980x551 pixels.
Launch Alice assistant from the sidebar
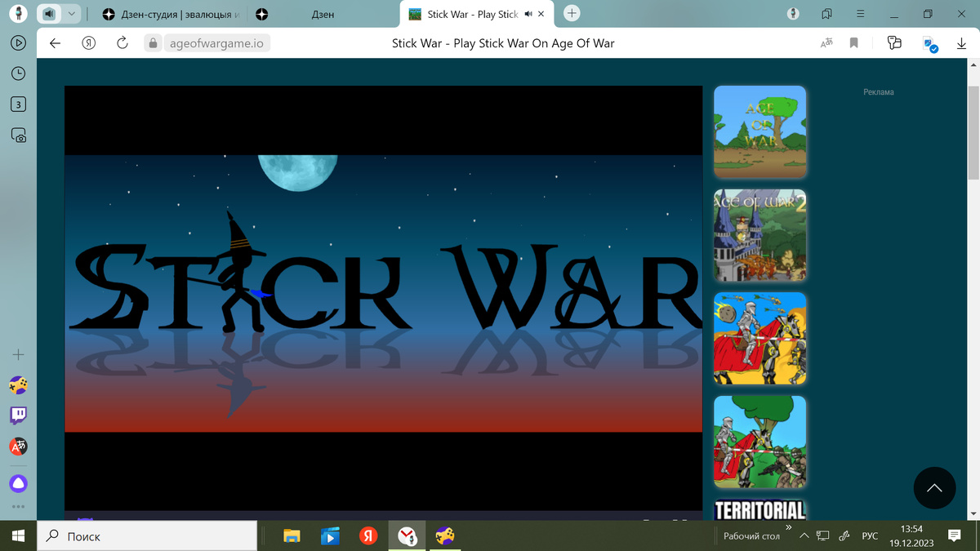point(18,483)
